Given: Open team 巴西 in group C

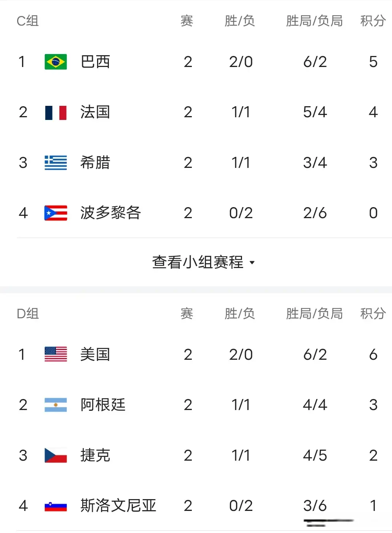Looking at the screenshot, I should click(x=95, y=62).
